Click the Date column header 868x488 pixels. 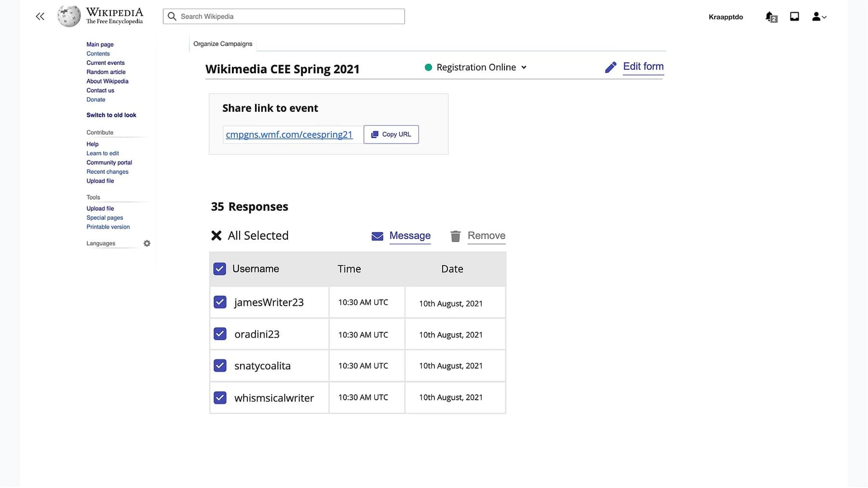click(452, 269)
